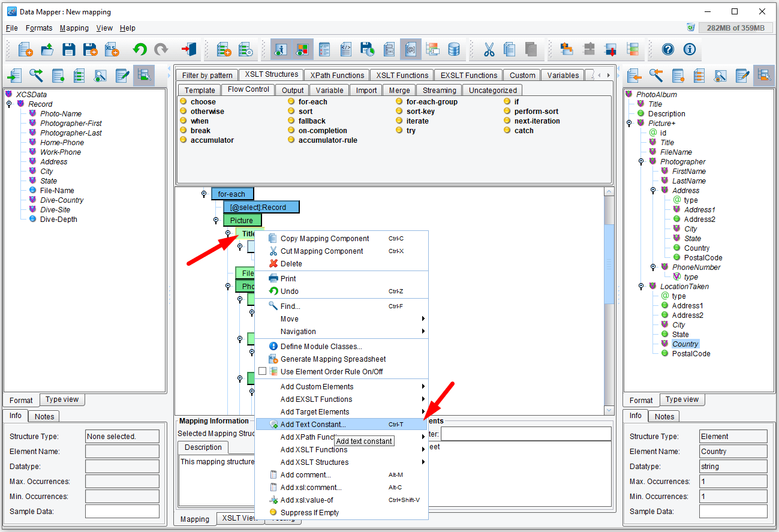The image size is (779, 532).
Task: Click the blue copy pages icon
Action: coord(510,49)
